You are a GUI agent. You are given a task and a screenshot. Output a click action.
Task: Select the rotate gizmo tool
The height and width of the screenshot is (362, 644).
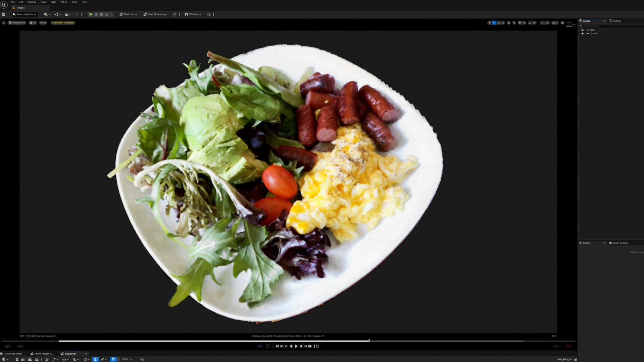(499, 23)
